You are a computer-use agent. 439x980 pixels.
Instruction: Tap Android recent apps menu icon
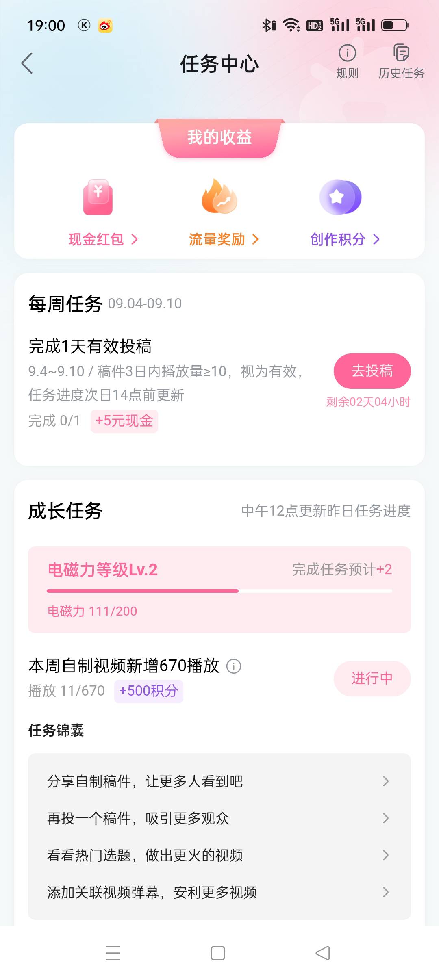[x=113, y=953]
